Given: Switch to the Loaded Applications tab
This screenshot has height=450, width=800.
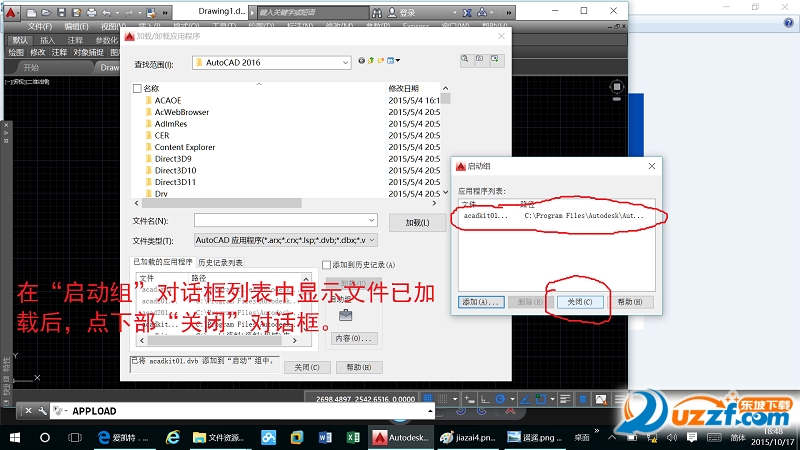Looking at the screenshot, I should click(163, 262).
